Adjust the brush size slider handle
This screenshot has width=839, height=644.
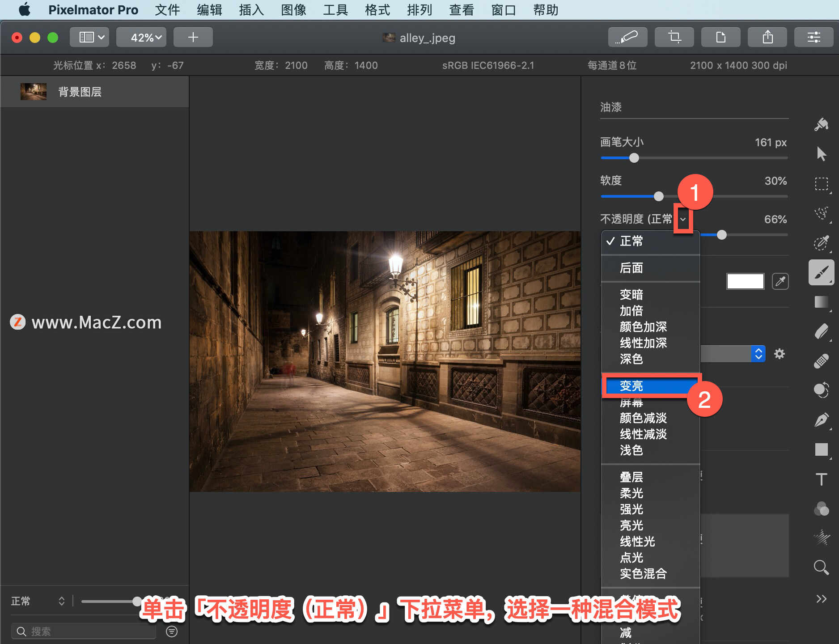(634, 158)
